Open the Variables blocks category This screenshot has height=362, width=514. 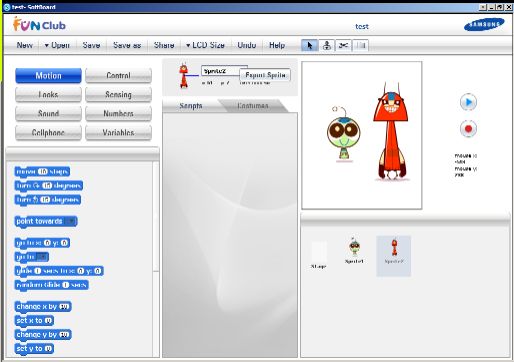coord(118,133)
